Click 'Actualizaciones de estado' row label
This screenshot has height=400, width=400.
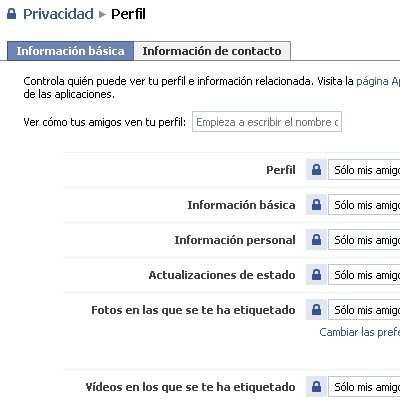pyautogui.click(x=222, y=275)
